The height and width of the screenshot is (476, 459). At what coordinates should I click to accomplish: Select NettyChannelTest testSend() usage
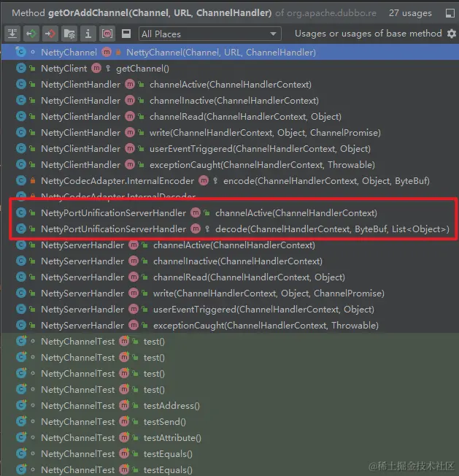[230, 422]
